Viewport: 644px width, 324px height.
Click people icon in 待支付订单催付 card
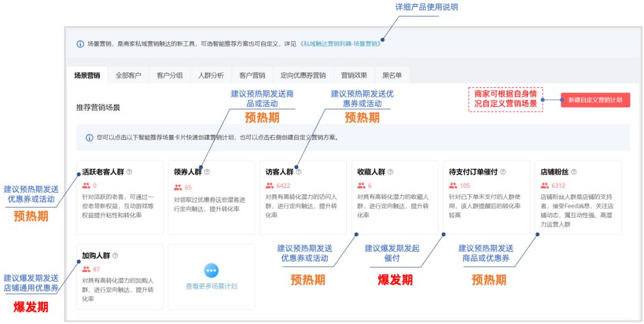(x=453, y=186)
